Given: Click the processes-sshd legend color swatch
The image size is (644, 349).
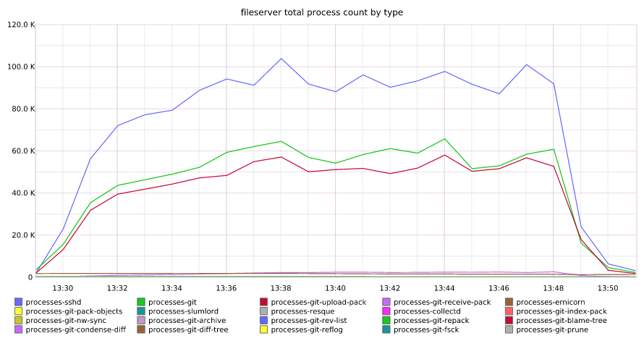Looking at the screenshot, I should point(18,302).
